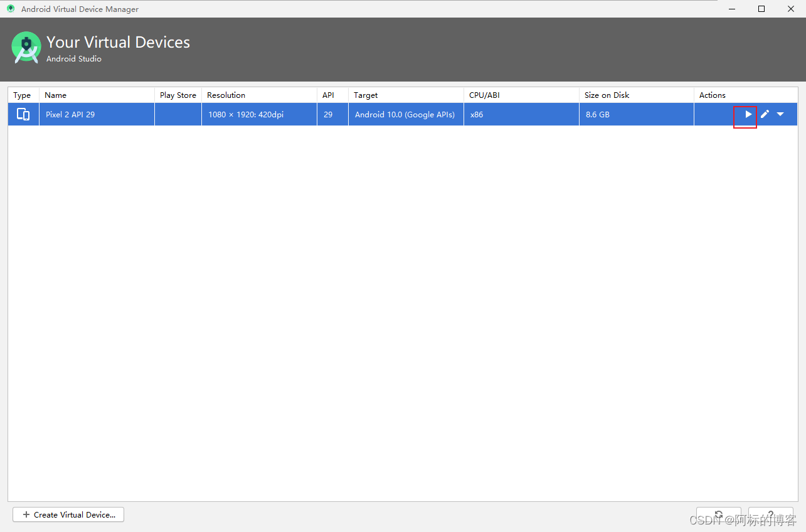Click the window title bar app icon
Viewport: 806px width, 532px height.
[x=11, y=9]
